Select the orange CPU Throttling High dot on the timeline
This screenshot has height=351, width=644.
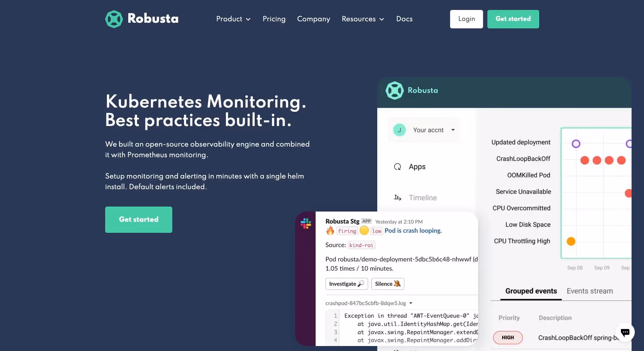click(571, 241)
